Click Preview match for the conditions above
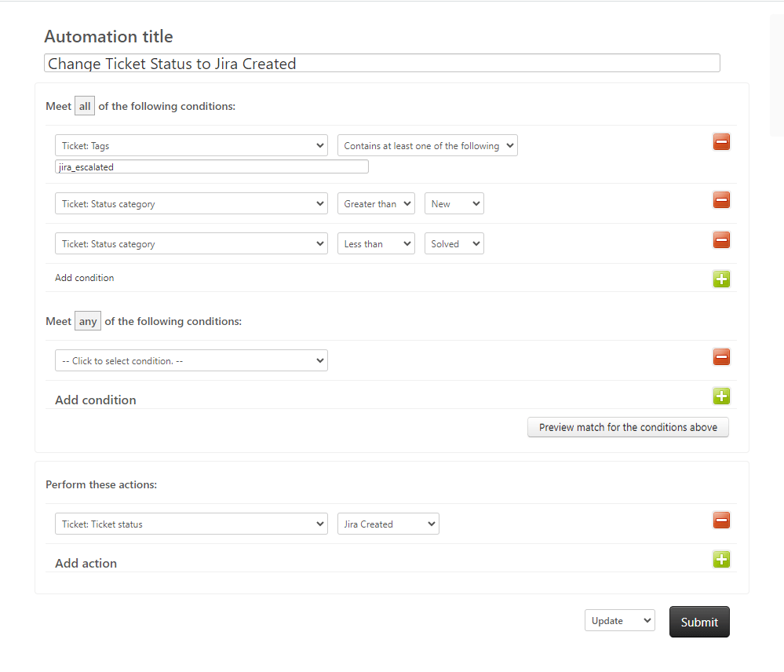The height and width of the screenshot is (672, 784). [x=628, y=427]
